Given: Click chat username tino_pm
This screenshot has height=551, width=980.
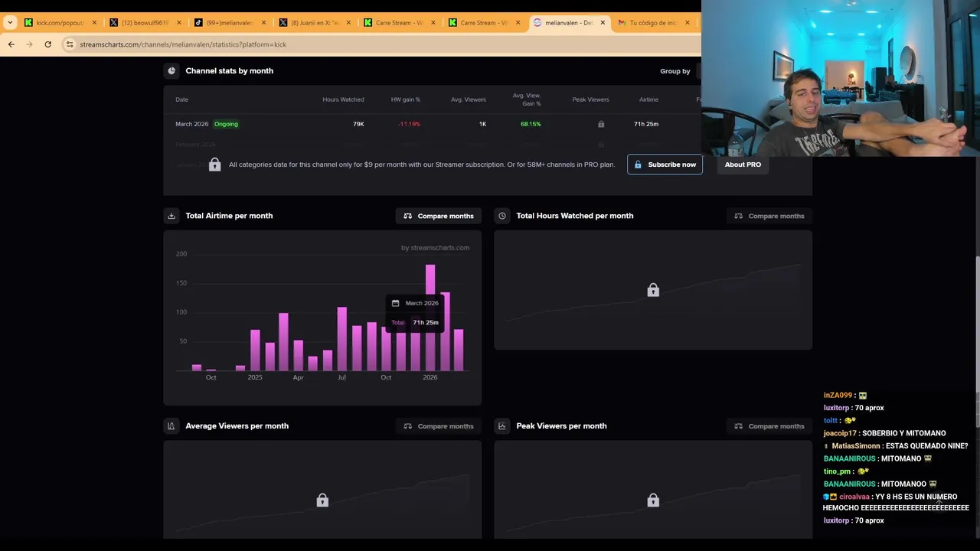Looking at the screenshot, I should pos(837,471).
